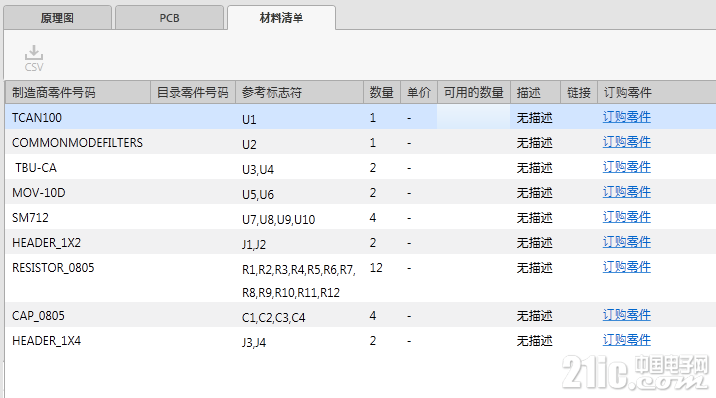
Task: Click reference designators J3,J4
Action: (254, 343)
